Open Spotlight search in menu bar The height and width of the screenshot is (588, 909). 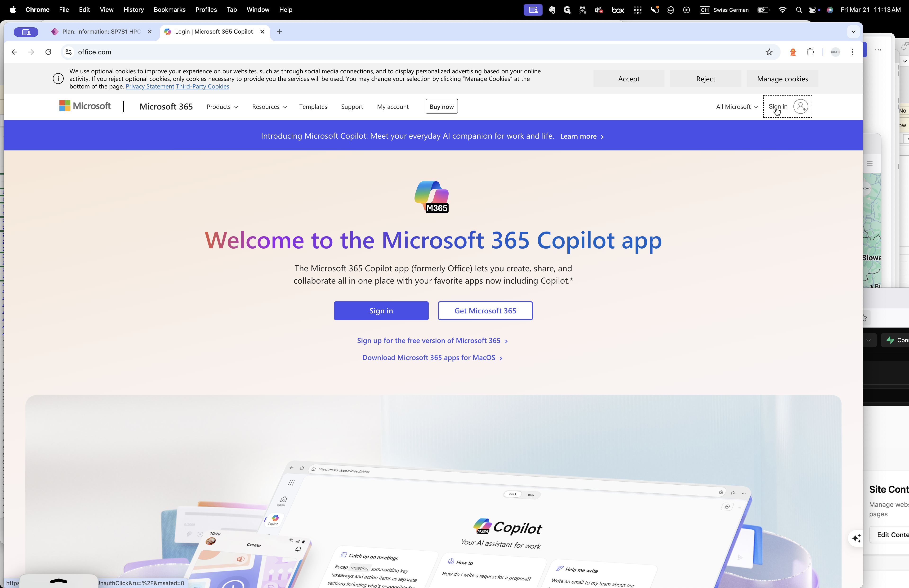tap(799, 10)
